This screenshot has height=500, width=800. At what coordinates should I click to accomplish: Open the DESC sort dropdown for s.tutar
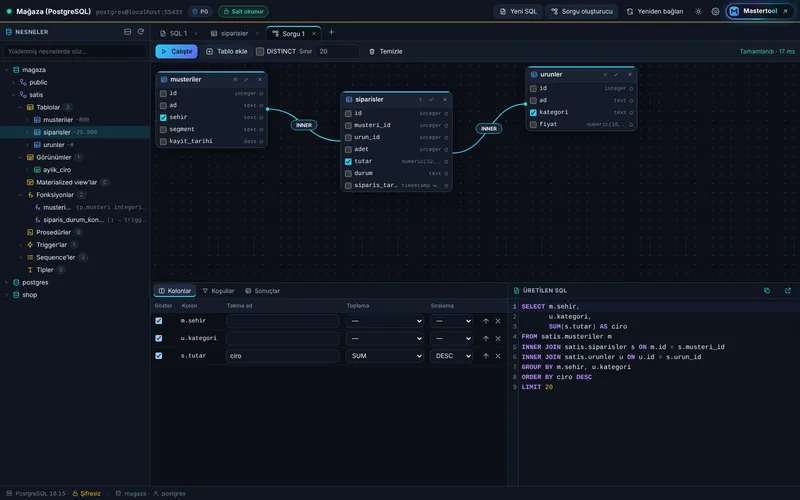point(451,356)
